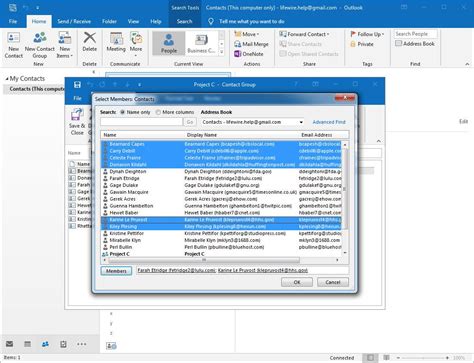Switch to the View tab
Image resolution: width=474 pixels, height=363 pixels.
133,21
